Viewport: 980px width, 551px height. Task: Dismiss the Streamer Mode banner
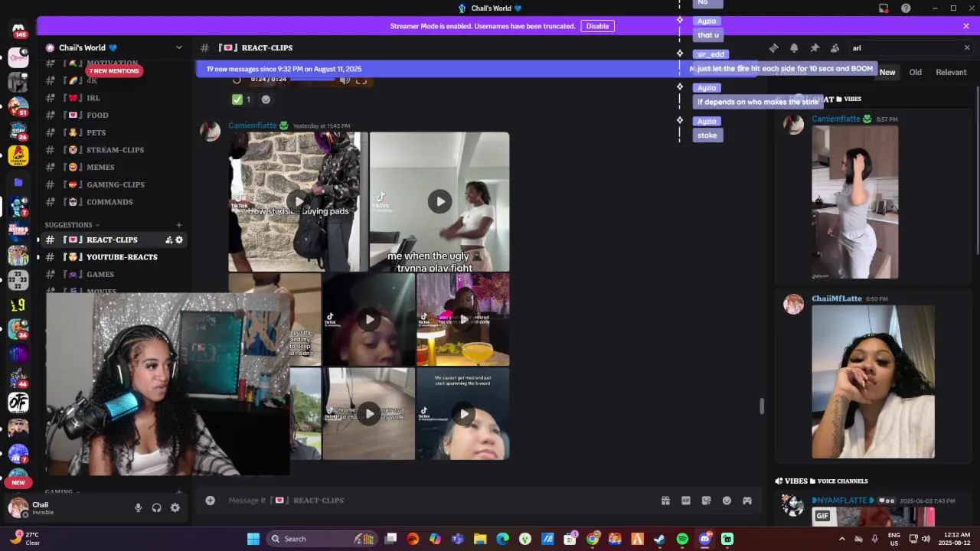coord(966,26)
